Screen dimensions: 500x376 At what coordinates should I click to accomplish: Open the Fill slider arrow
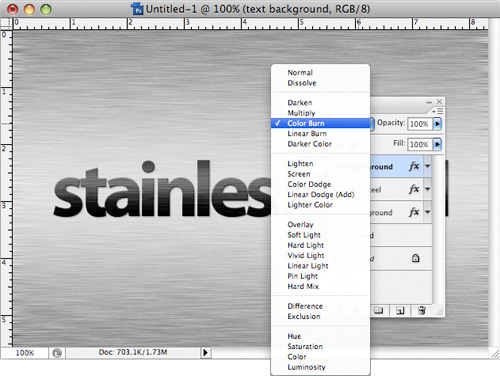click(x=437, y=144)
